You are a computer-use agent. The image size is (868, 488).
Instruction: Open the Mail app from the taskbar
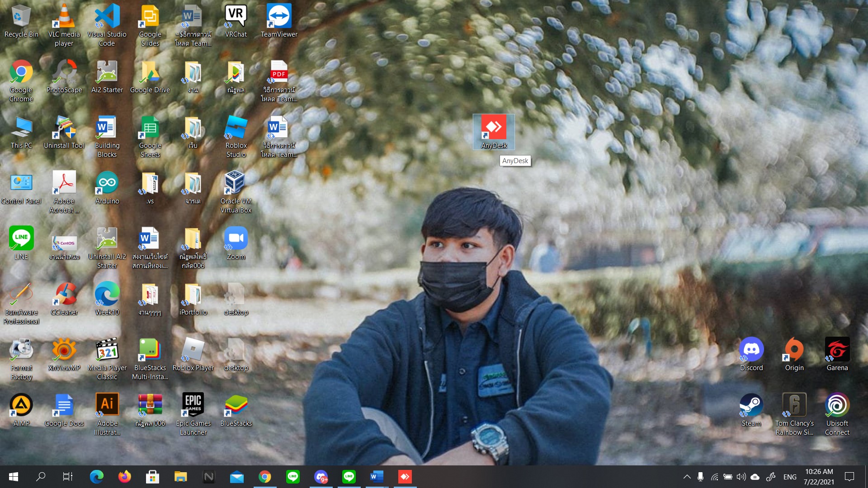pyautogui.click(x=236, y=477)
